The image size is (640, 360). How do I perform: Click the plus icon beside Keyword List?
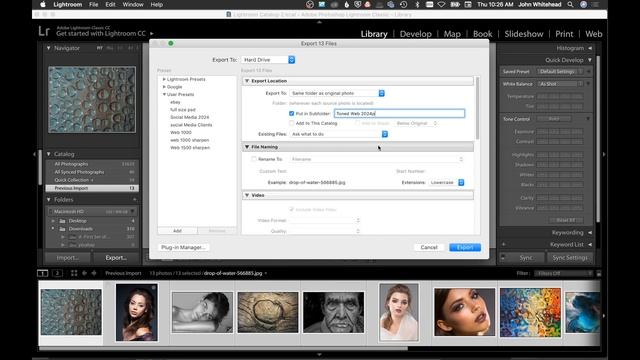(x=504, y=244)
